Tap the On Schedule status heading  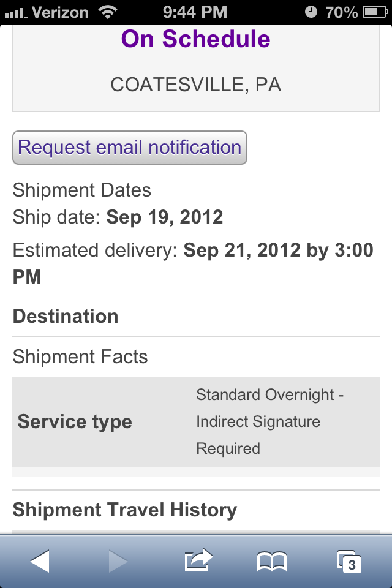click(x=195, y=39)
